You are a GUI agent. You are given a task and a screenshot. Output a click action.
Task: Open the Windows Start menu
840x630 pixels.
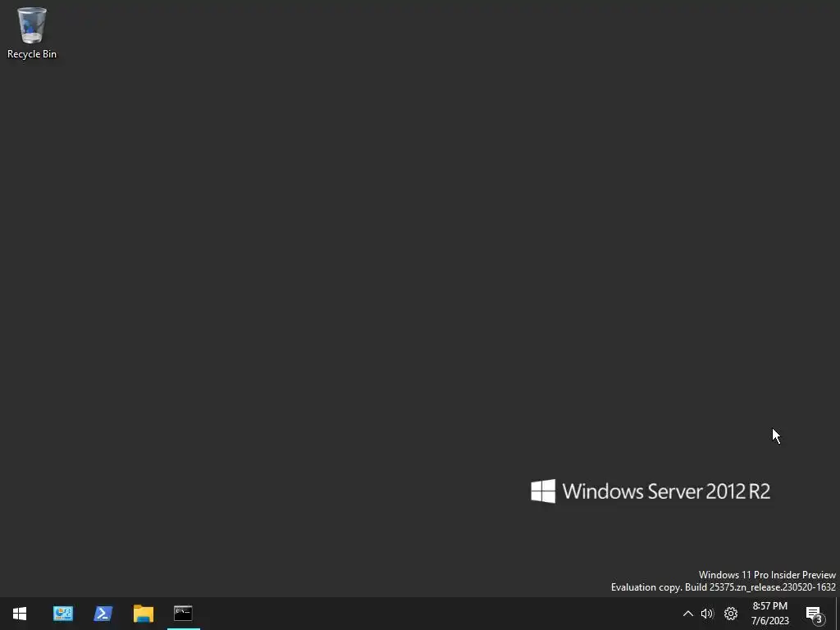tap(20, 614)
